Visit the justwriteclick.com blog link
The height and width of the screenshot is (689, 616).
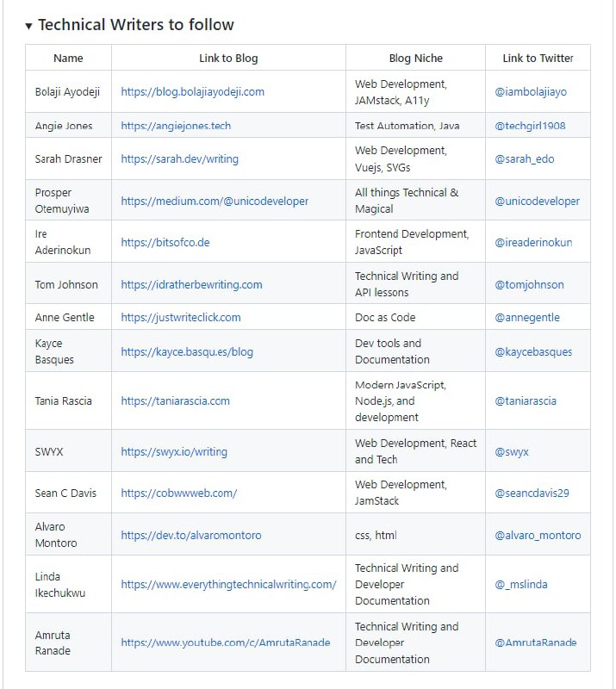pyautogui.click(x=180, y=318)
